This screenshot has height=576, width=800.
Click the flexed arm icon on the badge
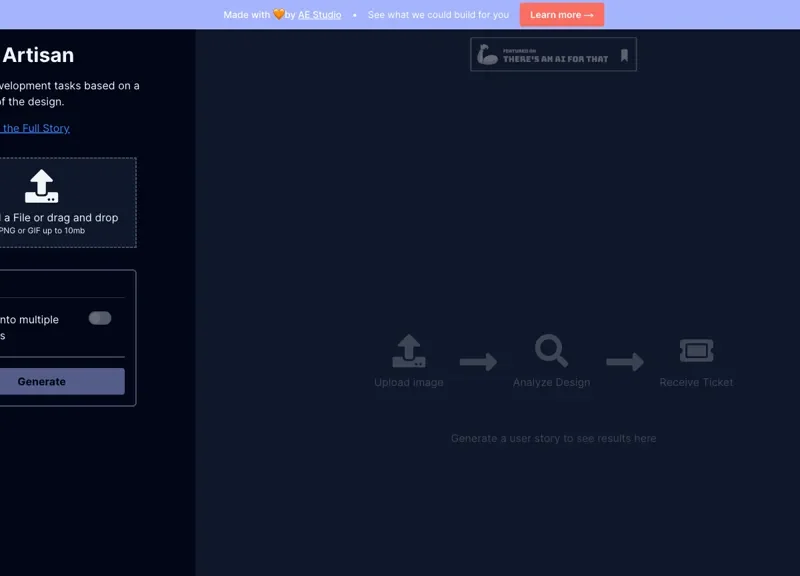(x=487, y=56)
